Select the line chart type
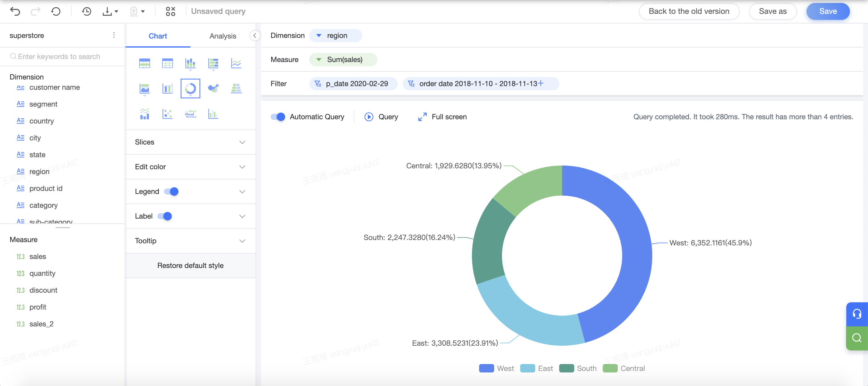 236,63
